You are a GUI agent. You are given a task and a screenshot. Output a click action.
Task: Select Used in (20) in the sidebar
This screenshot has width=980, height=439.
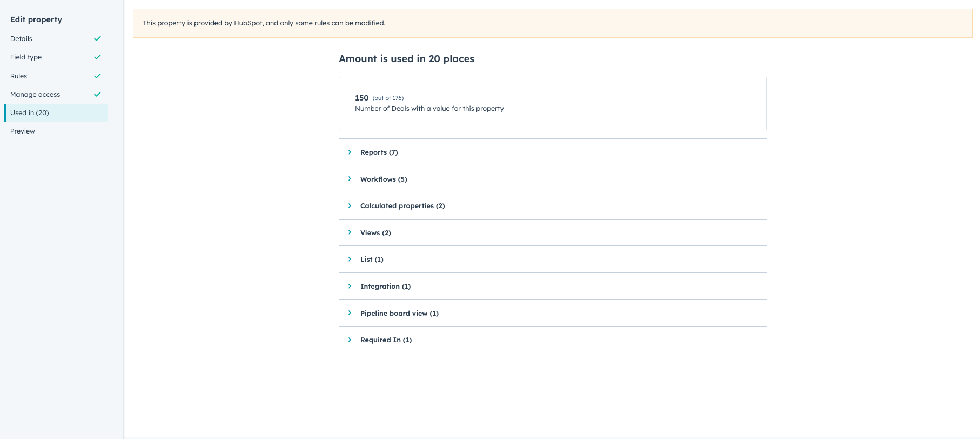29,112
